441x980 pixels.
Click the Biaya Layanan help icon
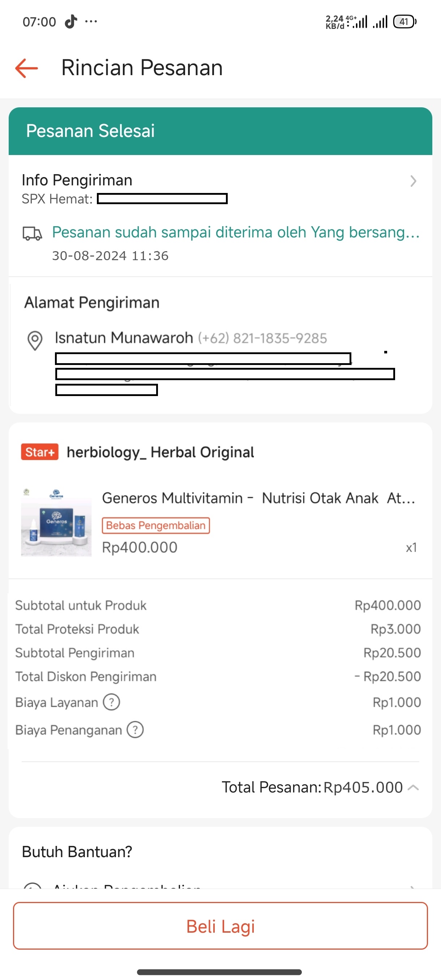(111, 702)
